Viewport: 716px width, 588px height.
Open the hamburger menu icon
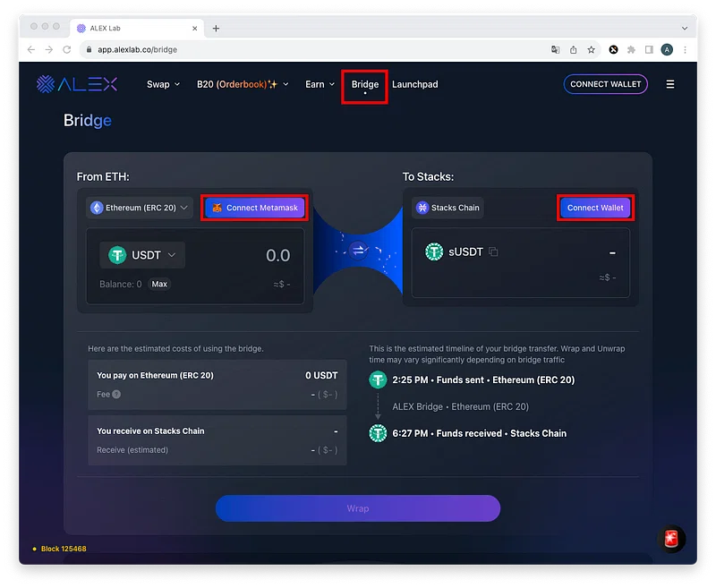pos(669,84)
